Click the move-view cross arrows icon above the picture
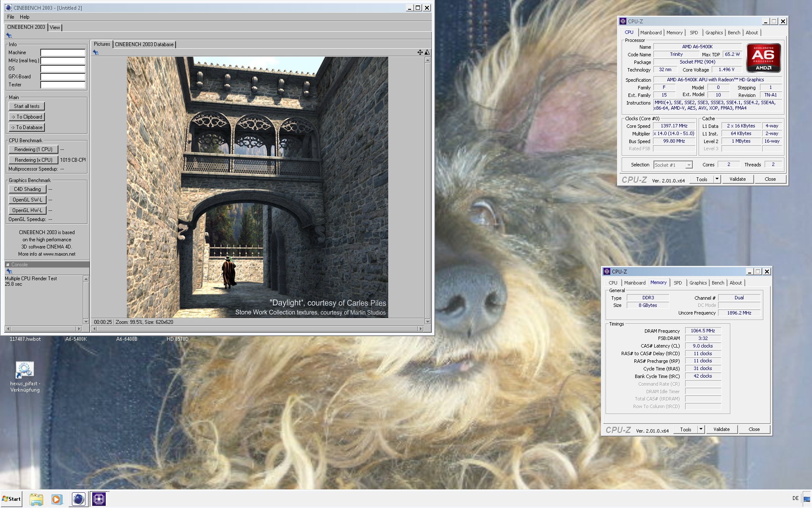This screenshot has width=812, height=508. pos(420,52)
